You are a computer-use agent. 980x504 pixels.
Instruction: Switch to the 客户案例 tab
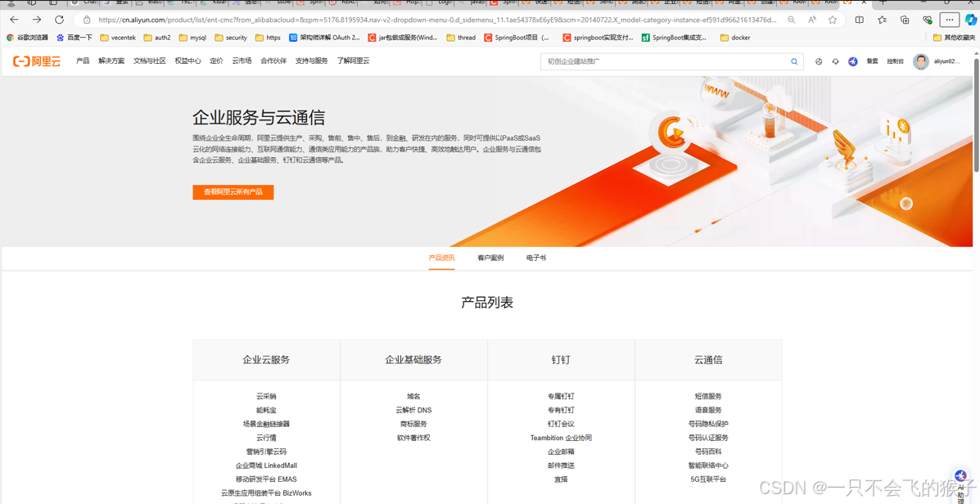(x=490, y=258)
